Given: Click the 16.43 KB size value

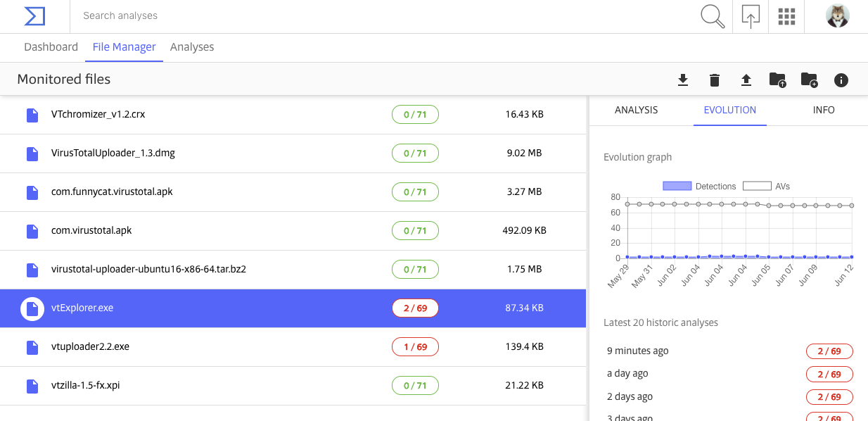Looking at the screenshot, I should [x=524, y=114].
